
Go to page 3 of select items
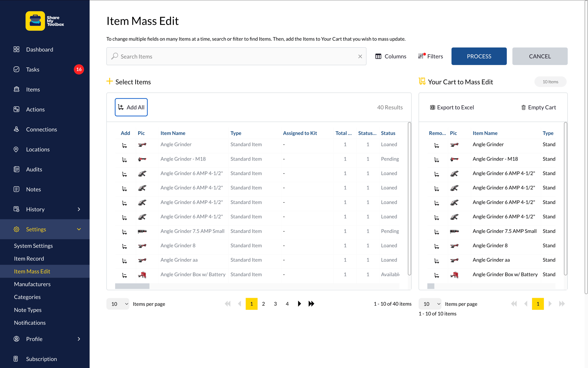click(275, 304)
